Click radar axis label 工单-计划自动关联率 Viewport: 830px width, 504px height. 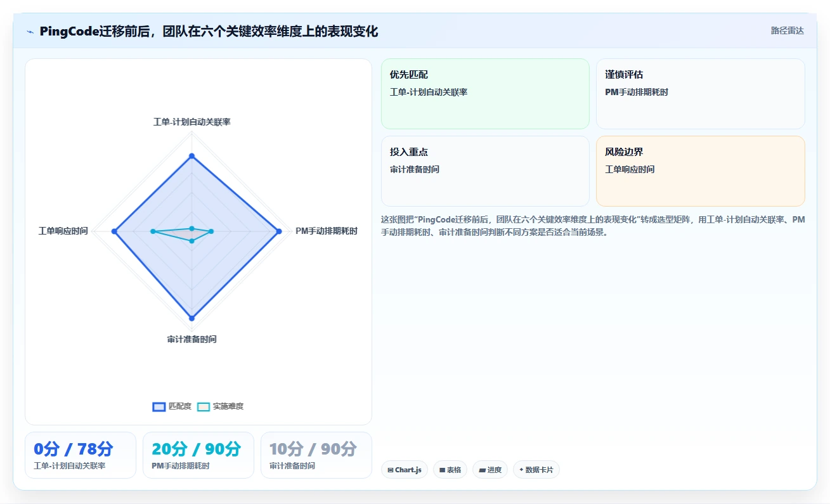[191, 122]
